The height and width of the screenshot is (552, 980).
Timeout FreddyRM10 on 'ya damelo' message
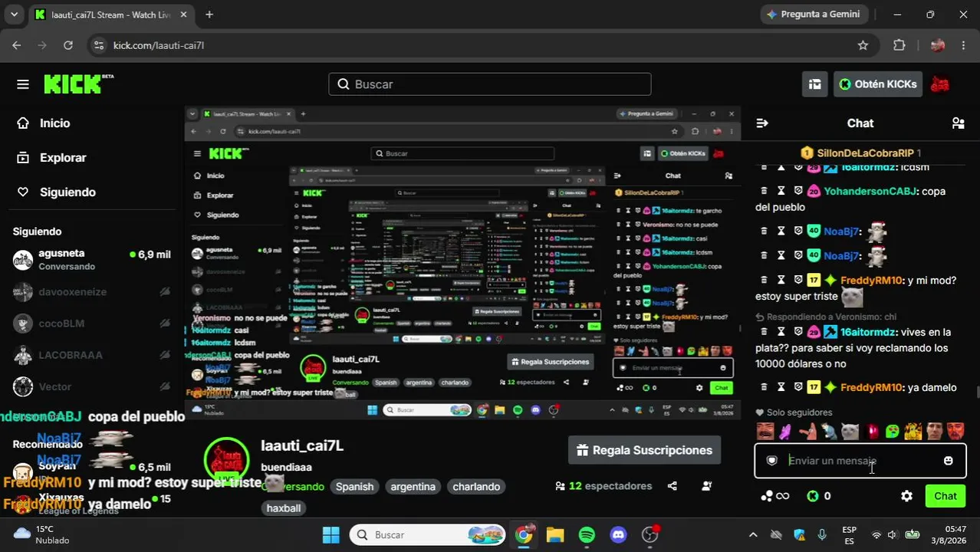coord(781,387)
